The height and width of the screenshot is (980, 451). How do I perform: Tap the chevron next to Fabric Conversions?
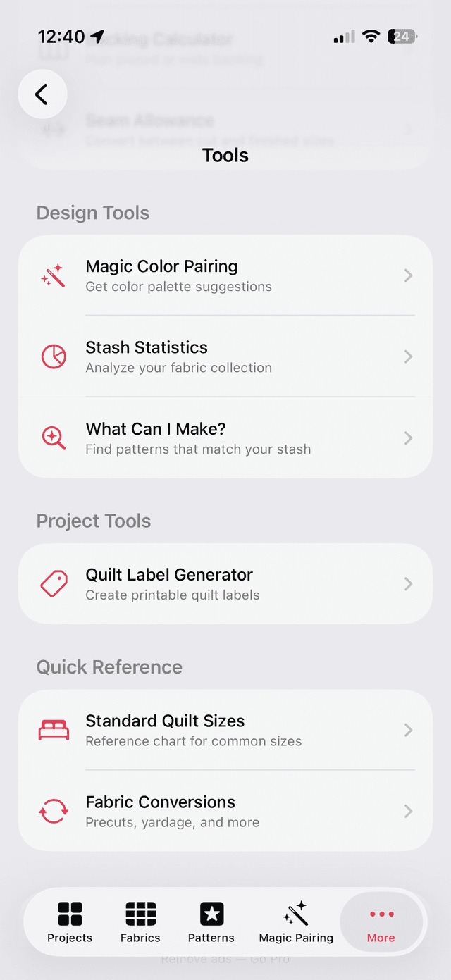(408, 812)
